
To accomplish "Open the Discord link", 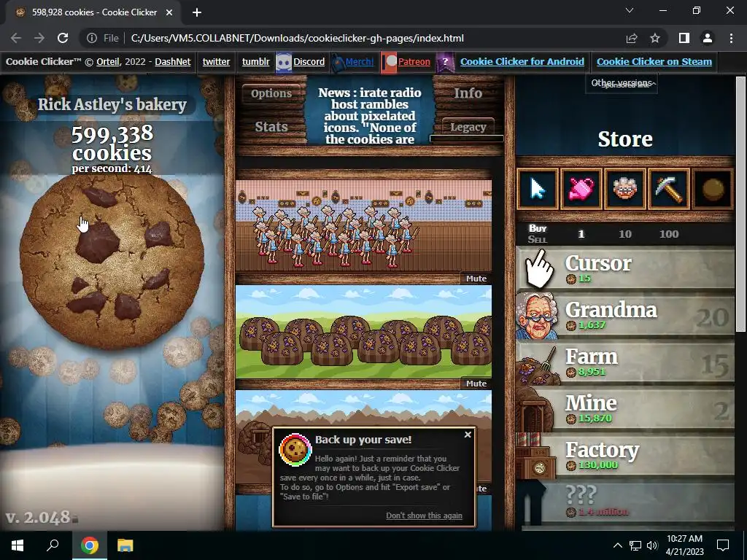I will tap(309, 61).
